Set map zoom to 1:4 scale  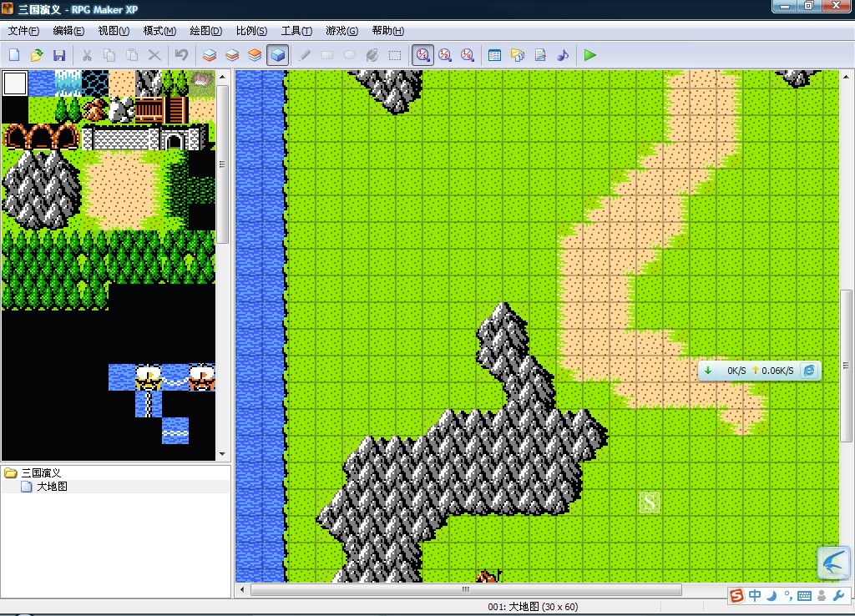coord(468,55)
